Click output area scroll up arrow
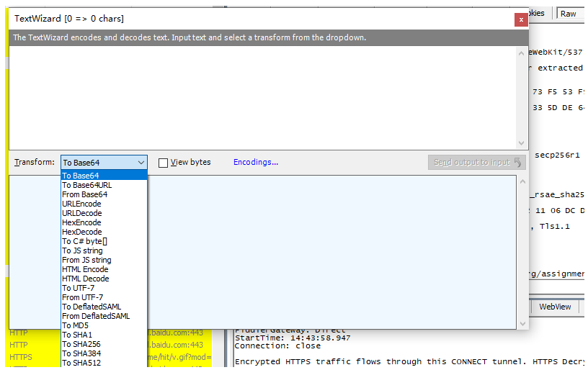Screen dimensions: 588x375 click(x=522, y=181)
